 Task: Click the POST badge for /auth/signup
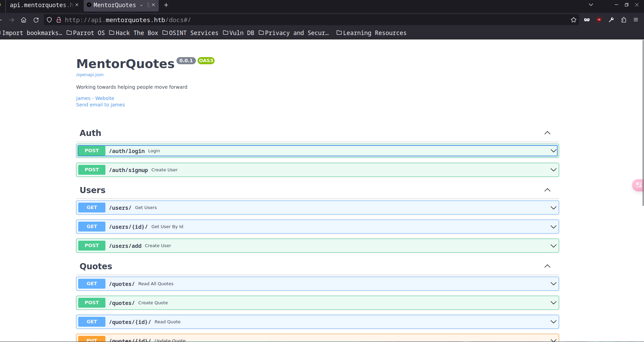tap(92, 170)
